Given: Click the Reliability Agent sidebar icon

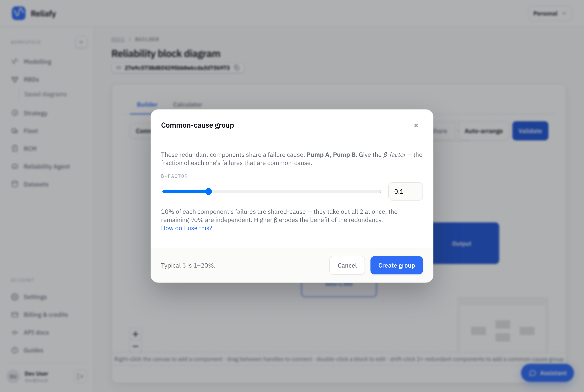Looking at the screenshot, I should pos(15,166).
